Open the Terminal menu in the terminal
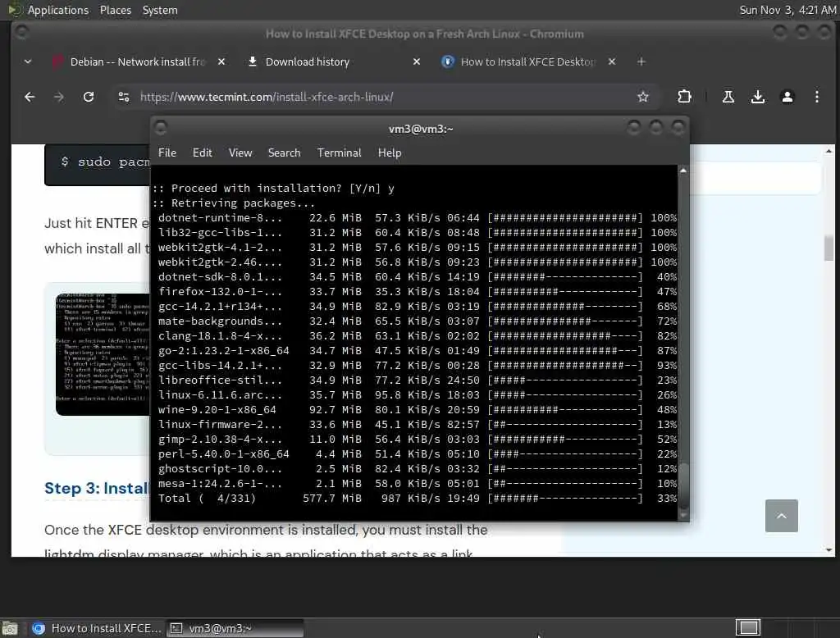The height and width of the screenshot is (638, 840). point(339,153)
